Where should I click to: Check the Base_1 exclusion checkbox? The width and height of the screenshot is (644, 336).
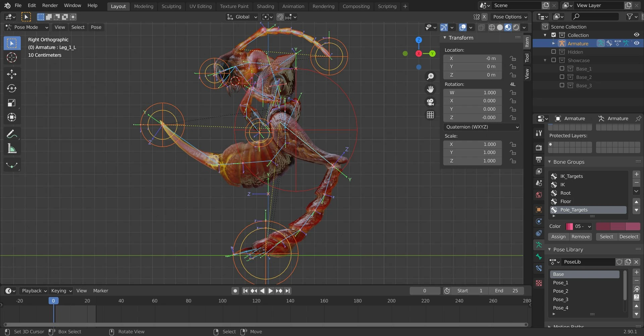click(562, 68)
